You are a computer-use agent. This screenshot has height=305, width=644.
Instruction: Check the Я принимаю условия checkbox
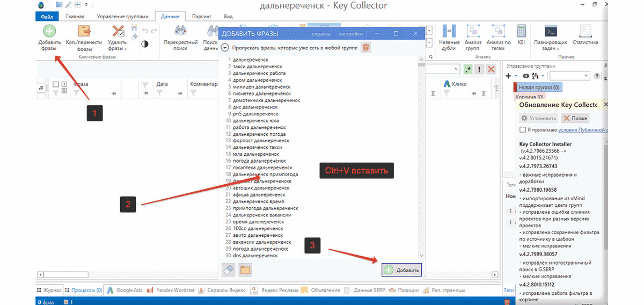coord(523,129)
